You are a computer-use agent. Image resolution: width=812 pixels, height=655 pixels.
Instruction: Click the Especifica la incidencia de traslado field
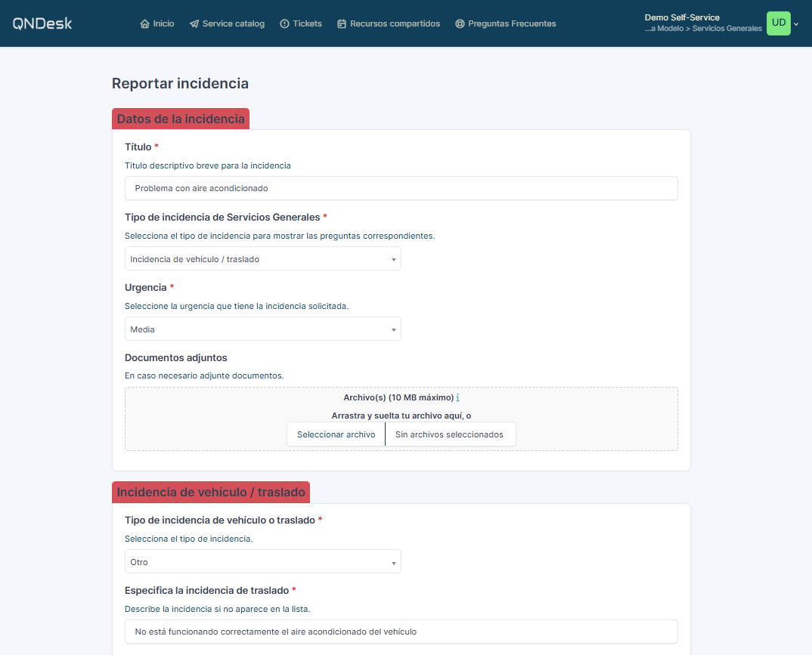(401, 632)
